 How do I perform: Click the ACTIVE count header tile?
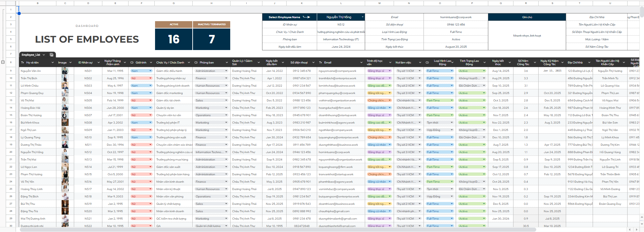(174, 25)
